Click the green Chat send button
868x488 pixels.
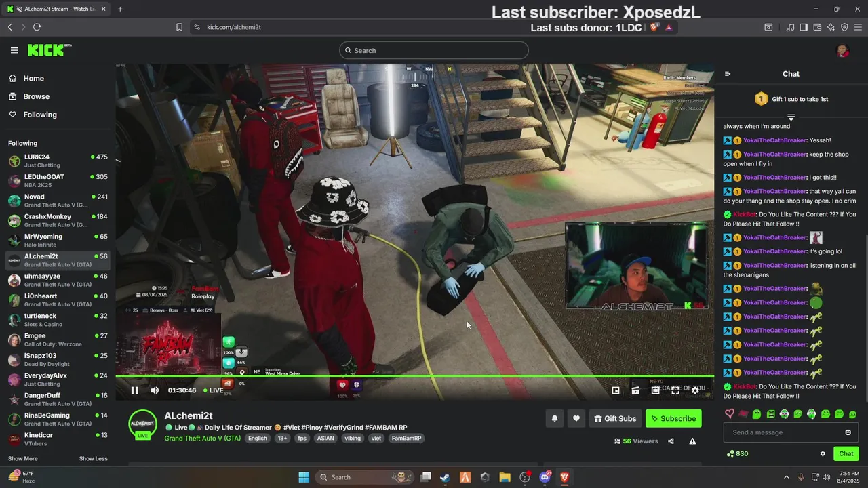(x=846, y=454)
